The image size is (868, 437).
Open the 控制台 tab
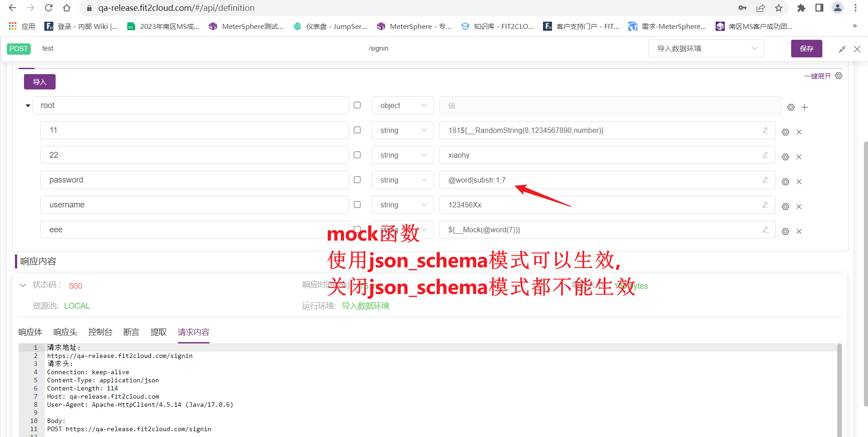click(100, 332)
